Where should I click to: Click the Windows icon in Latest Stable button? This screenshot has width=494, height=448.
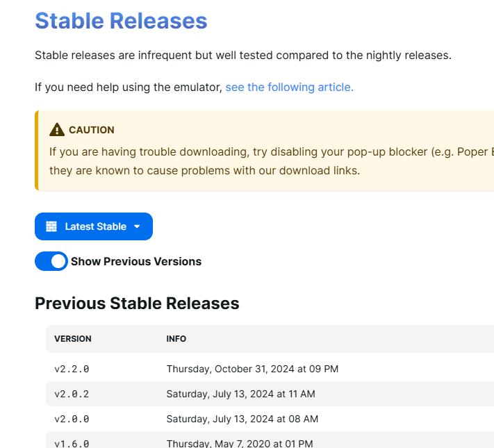click(x=51, y=226)
